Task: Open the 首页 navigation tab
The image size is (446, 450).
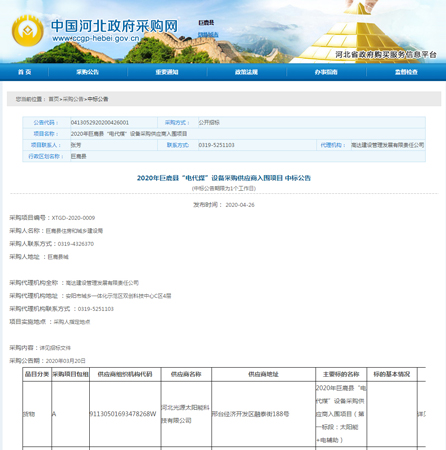Action: [x=25, y=72]
